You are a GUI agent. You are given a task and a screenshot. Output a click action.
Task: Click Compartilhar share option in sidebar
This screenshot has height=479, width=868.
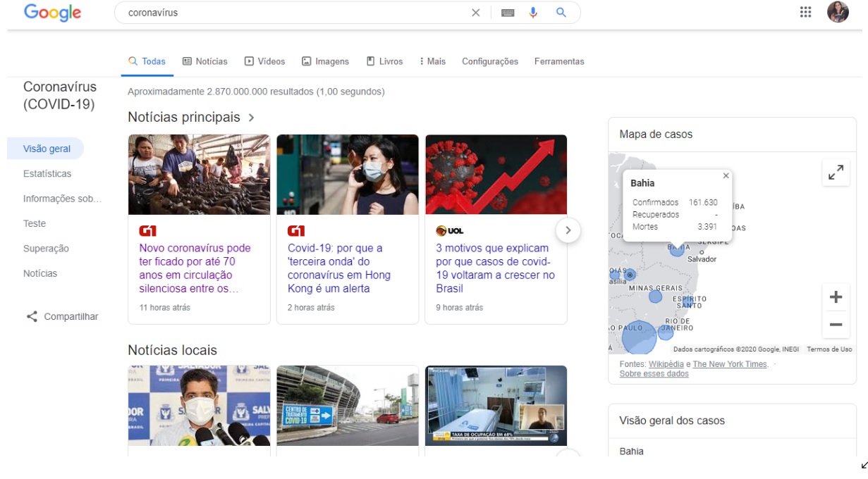(x=62, y=317)
